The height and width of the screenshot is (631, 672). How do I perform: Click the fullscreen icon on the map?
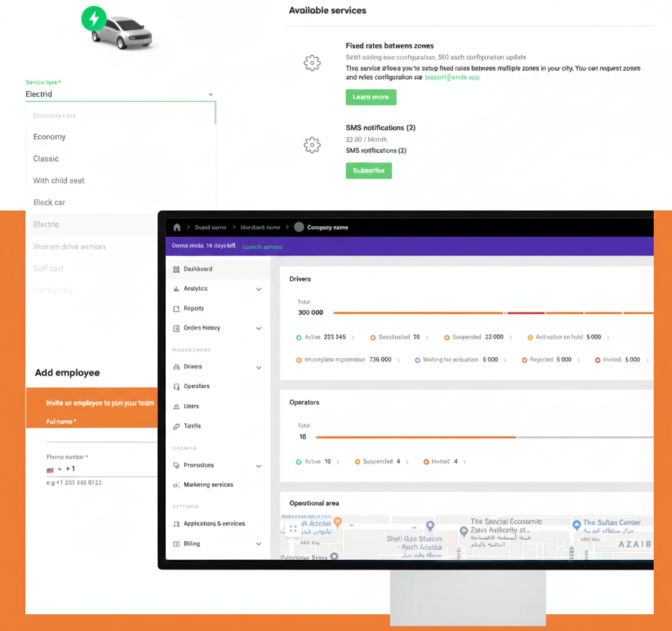293,529
